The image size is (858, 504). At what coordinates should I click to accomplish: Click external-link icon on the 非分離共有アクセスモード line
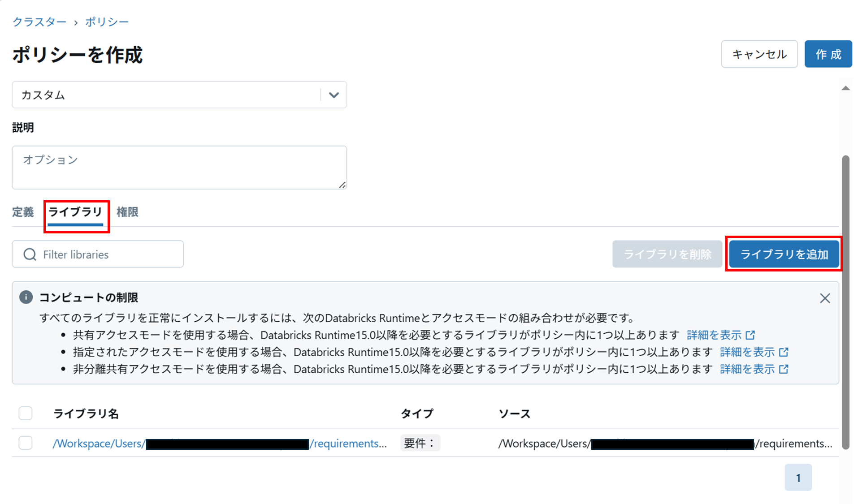(x=784, y=369)
